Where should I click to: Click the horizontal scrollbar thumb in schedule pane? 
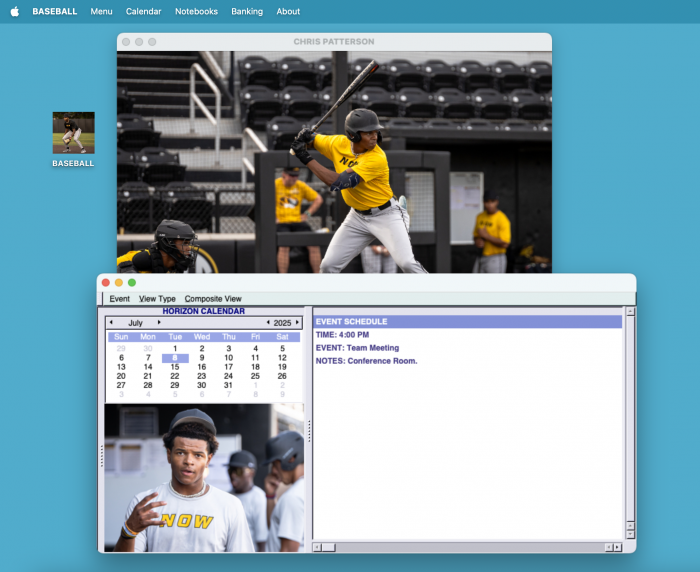(328, 547)
